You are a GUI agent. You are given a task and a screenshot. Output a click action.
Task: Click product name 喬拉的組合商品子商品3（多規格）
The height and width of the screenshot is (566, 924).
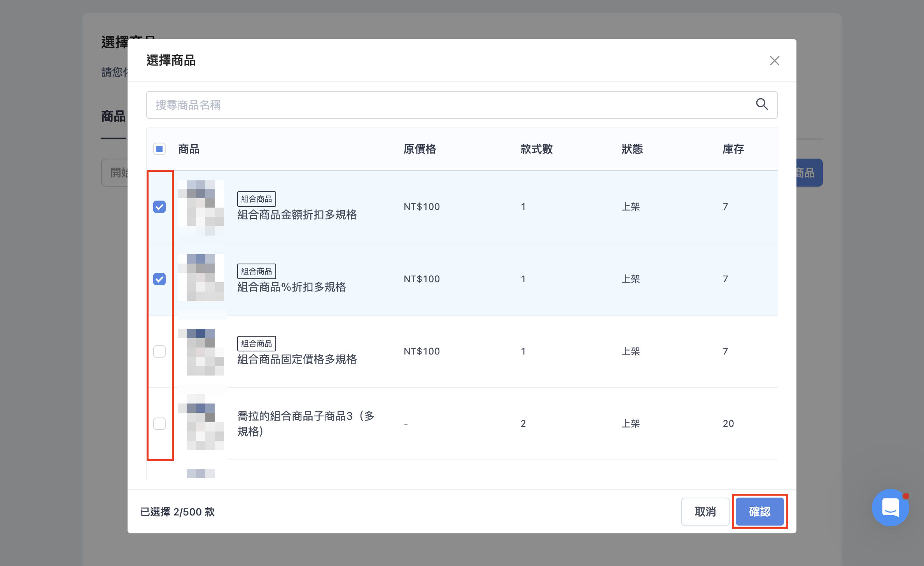tap(306, 424)
